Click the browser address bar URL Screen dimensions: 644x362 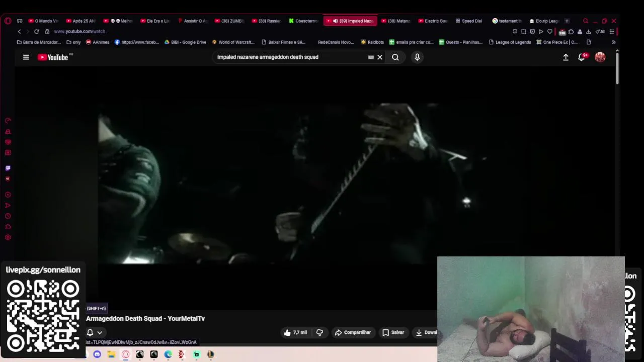point(79,32)
